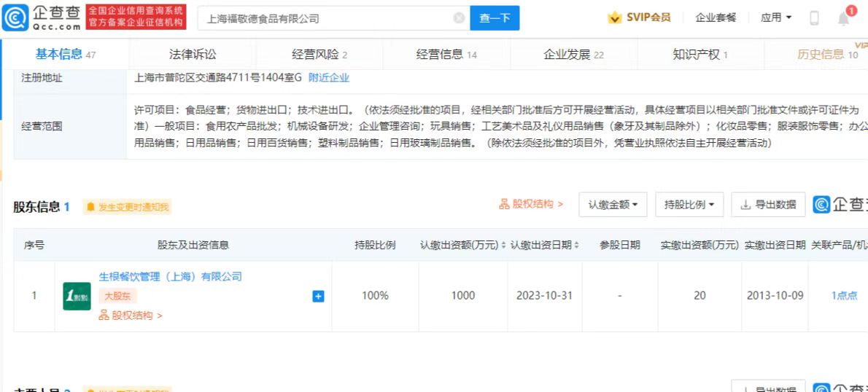Click the 实缴出资额(万元) column header
Image resolution: width=868 pixels, height=392 pixels.
[x=700, y=245]
